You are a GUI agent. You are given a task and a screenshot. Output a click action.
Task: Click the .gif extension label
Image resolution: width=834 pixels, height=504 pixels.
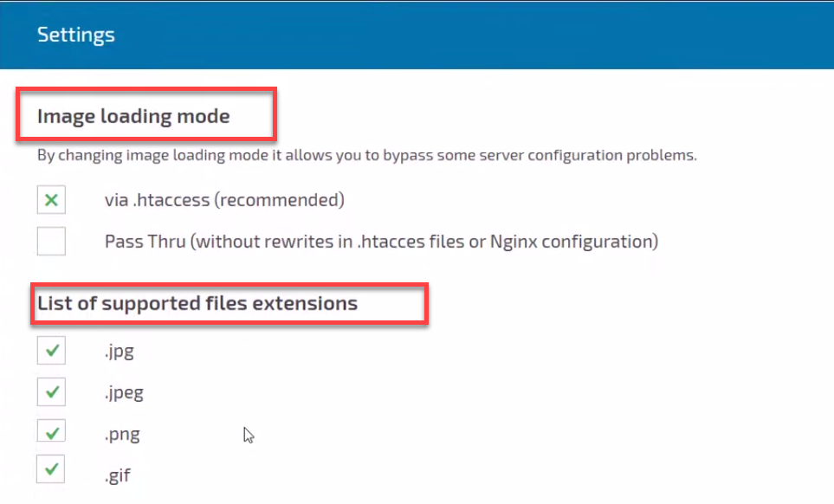(x=118, y=475)
